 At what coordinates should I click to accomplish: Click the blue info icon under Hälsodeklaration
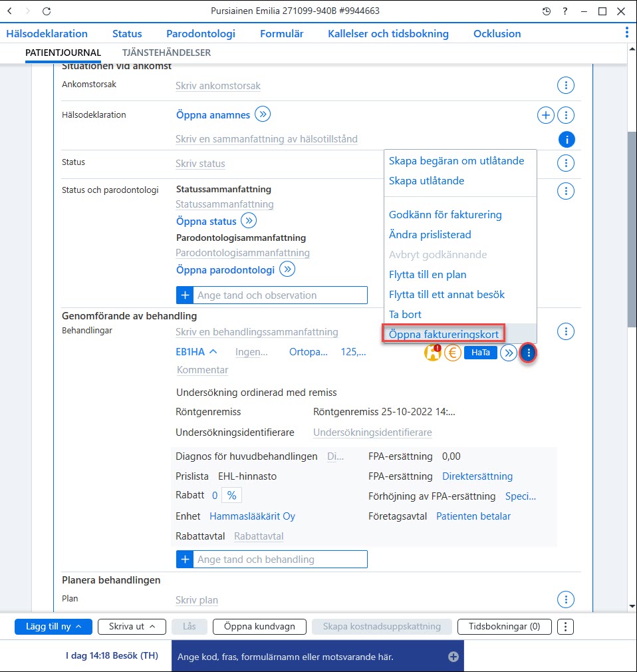[567, 139]
